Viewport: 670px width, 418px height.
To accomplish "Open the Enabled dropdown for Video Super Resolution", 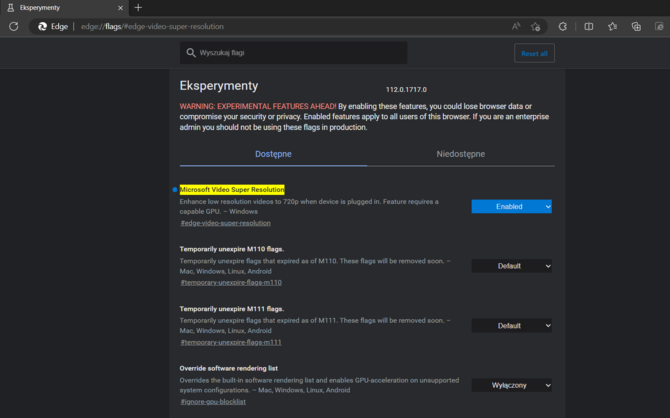I will [511, 206].
